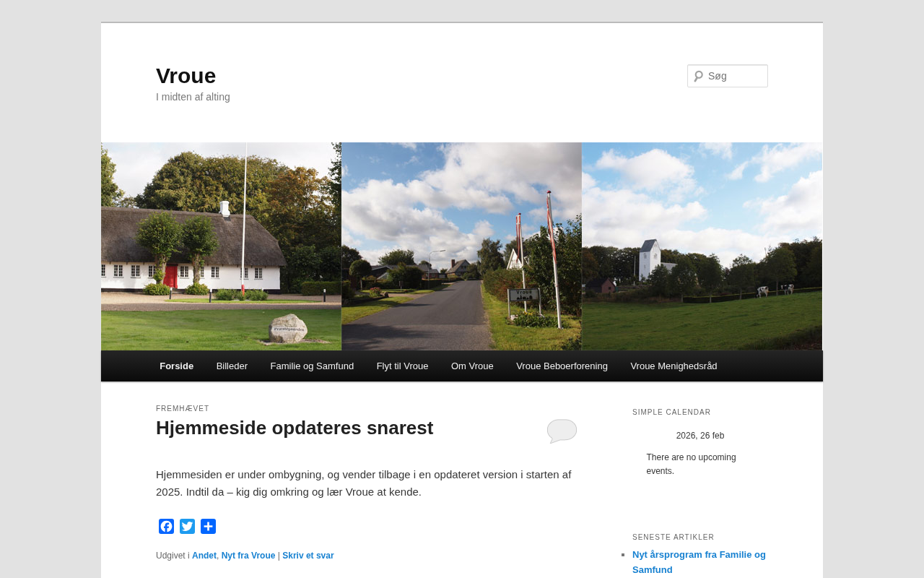Click the Seneste artikler heading

(674, 538)
